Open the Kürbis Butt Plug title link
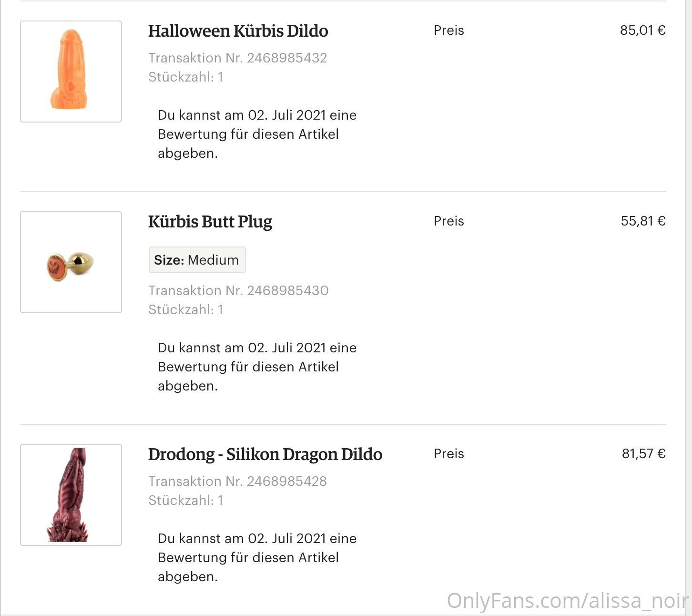The width and height of the screenshot is (692, 616). click(210, 222)
